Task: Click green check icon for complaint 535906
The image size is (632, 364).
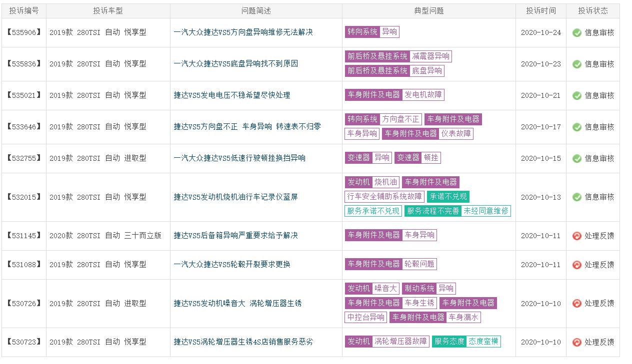Action: pyautogui.click(x=577, y=32)
